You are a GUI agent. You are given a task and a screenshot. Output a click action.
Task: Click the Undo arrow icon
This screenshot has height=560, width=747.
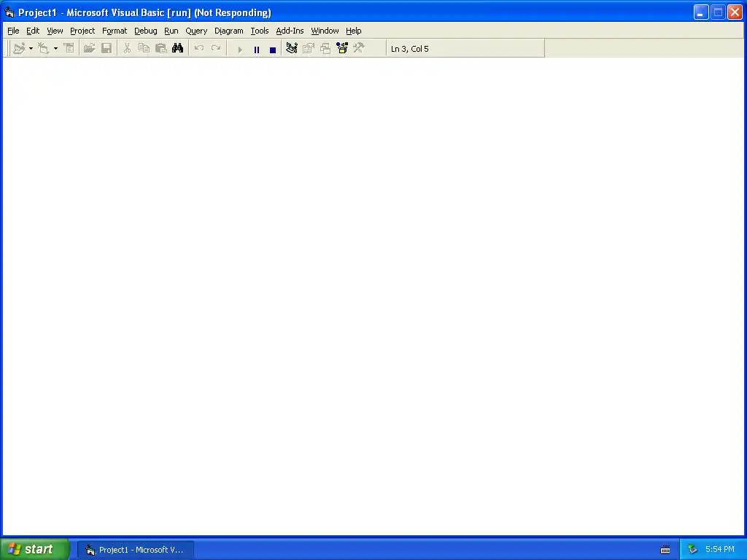tap(199, 49)
